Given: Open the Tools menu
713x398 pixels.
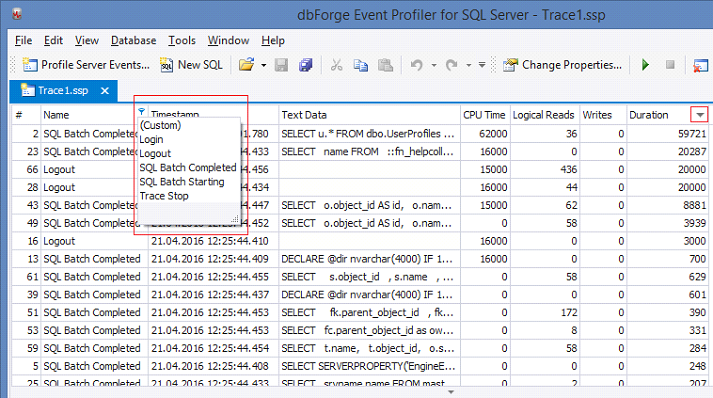Looking at the screenshot, I should pos(182,40).
